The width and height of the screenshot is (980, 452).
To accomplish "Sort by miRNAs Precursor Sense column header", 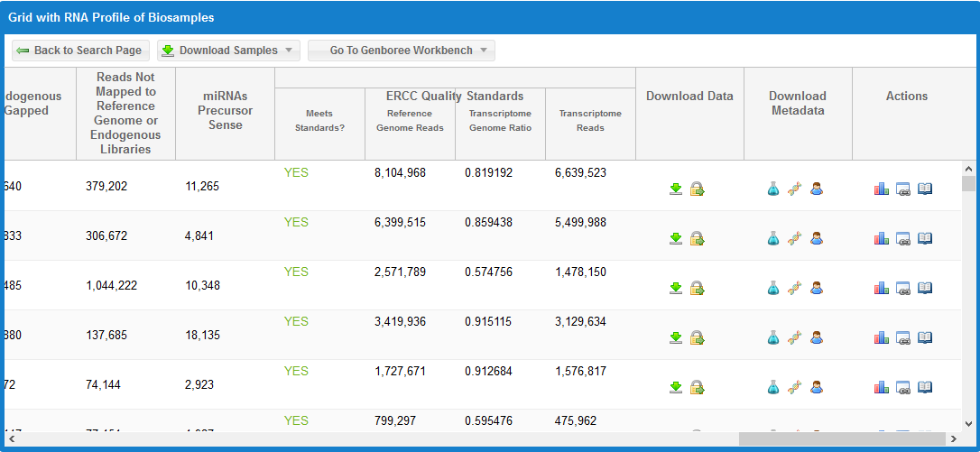I will 225,111.
